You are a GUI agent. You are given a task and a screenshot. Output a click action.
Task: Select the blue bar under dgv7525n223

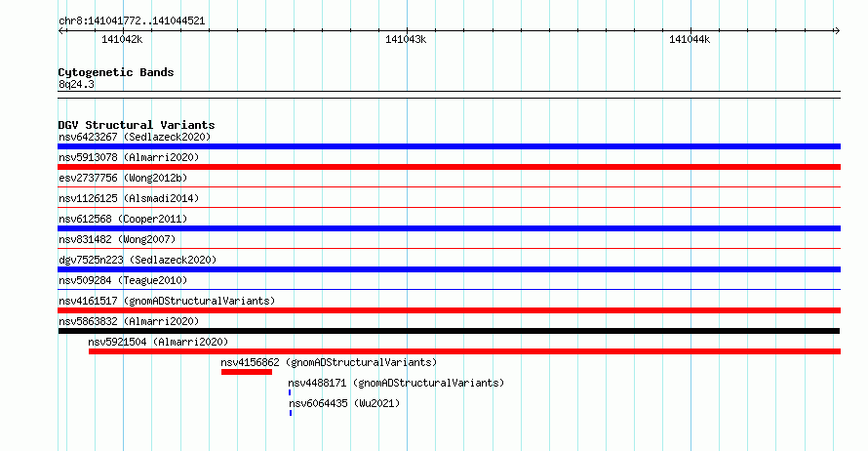point(449,269)
